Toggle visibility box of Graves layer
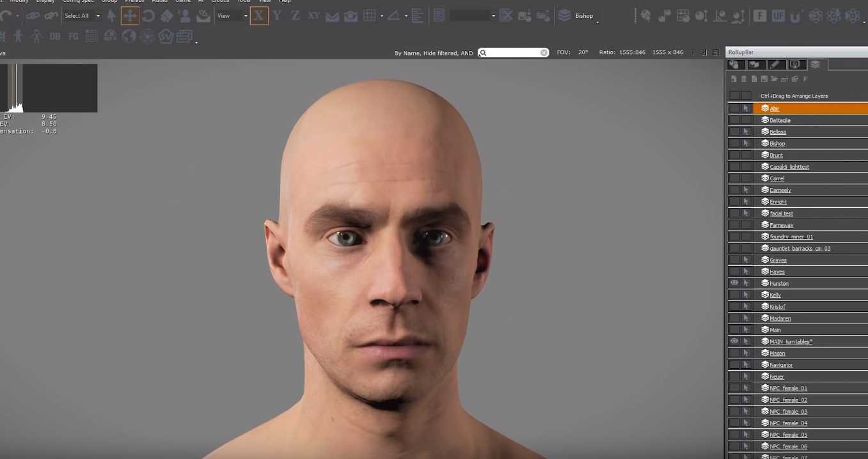 (x=734, y=260)
